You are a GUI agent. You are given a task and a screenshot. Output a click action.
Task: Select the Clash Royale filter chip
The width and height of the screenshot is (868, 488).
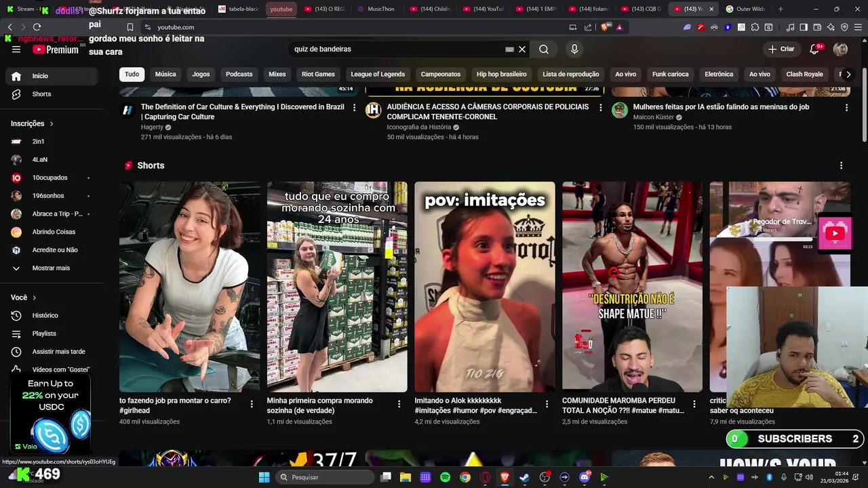[804, 74]
